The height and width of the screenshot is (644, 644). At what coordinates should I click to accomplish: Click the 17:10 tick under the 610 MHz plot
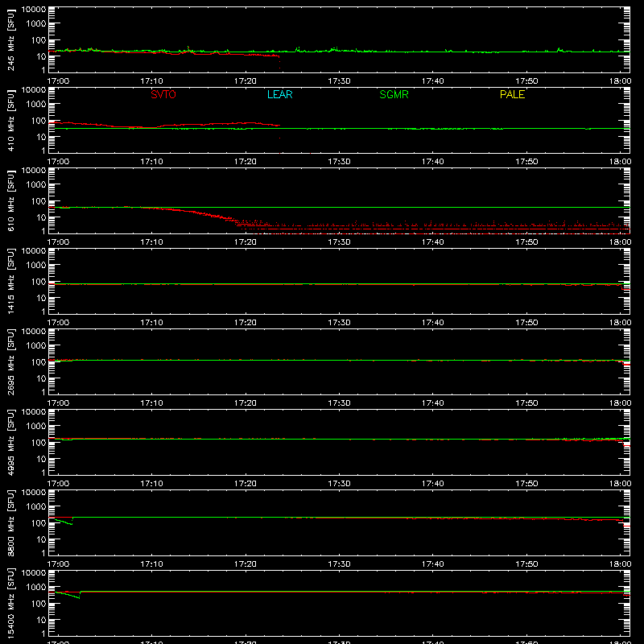(x=151, y=242)
